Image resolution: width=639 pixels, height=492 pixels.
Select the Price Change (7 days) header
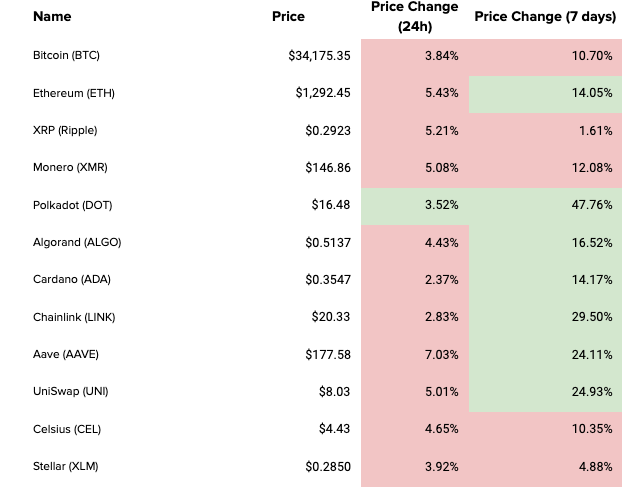point(543,17)
